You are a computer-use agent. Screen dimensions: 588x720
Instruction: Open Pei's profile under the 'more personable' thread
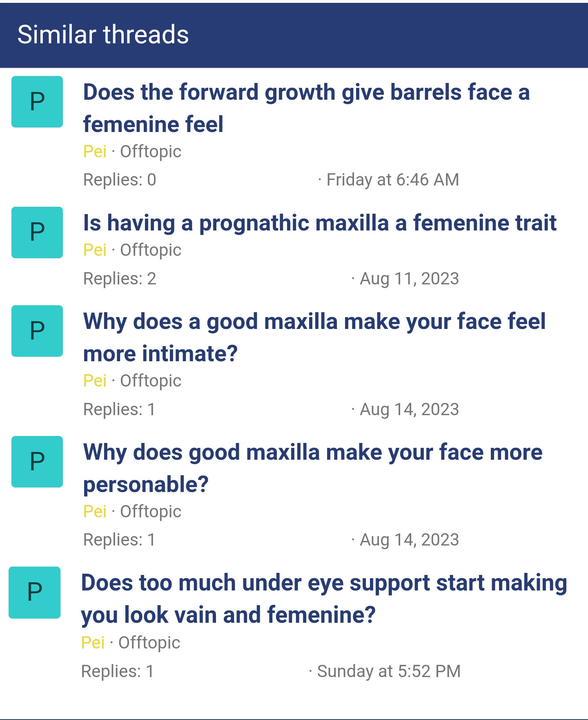point(95,512)
